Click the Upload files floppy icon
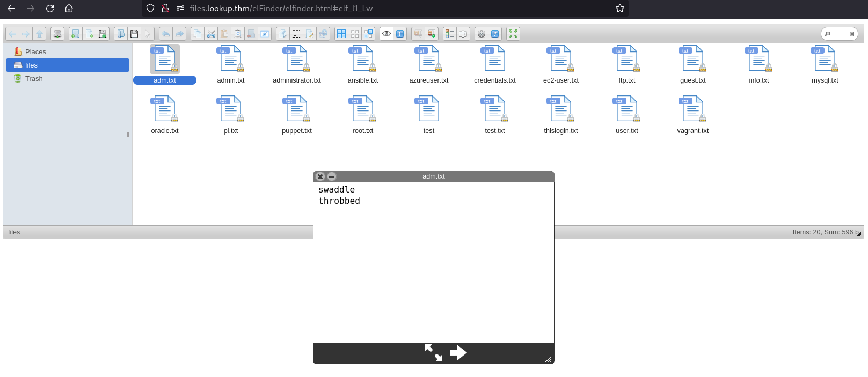Image resolution: width=868 pixels, height=377 pixels. [103, 34]
